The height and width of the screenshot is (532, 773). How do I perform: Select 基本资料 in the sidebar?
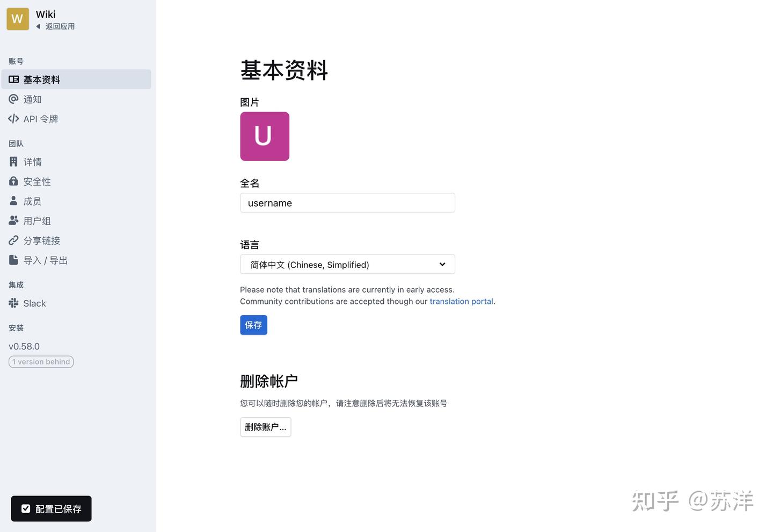(42, 79)
